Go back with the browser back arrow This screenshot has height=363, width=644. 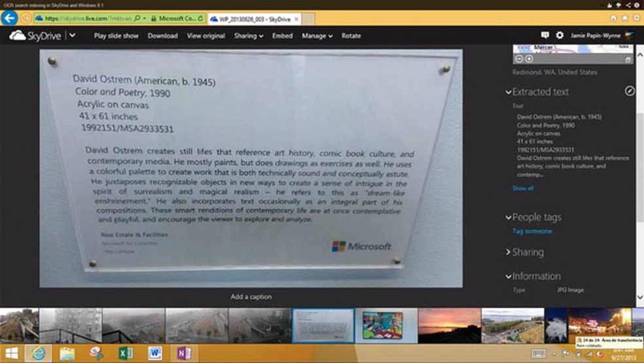point(9,18)
